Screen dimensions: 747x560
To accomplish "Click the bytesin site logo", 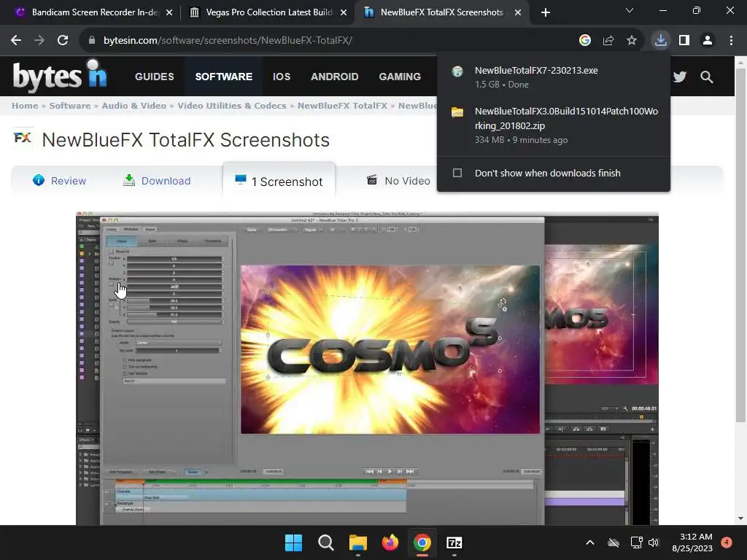I will [x=60, y=76].
